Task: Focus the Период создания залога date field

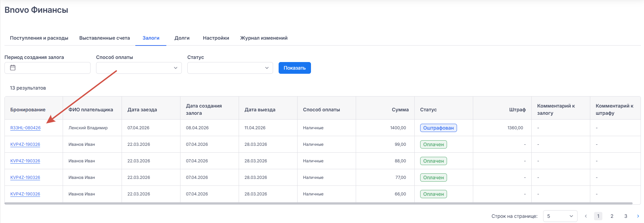Action: coord(52,68)
